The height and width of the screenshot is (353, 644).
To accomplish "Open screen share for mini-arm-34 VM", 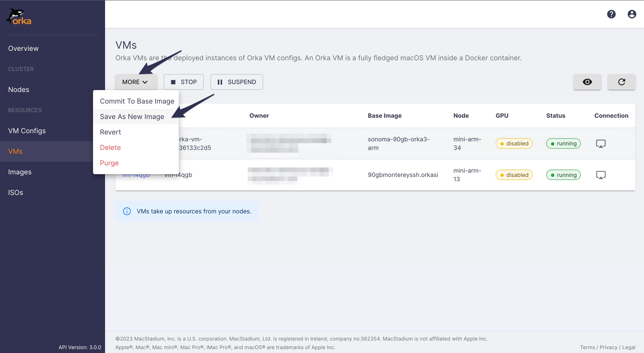I will coord(600,144).
